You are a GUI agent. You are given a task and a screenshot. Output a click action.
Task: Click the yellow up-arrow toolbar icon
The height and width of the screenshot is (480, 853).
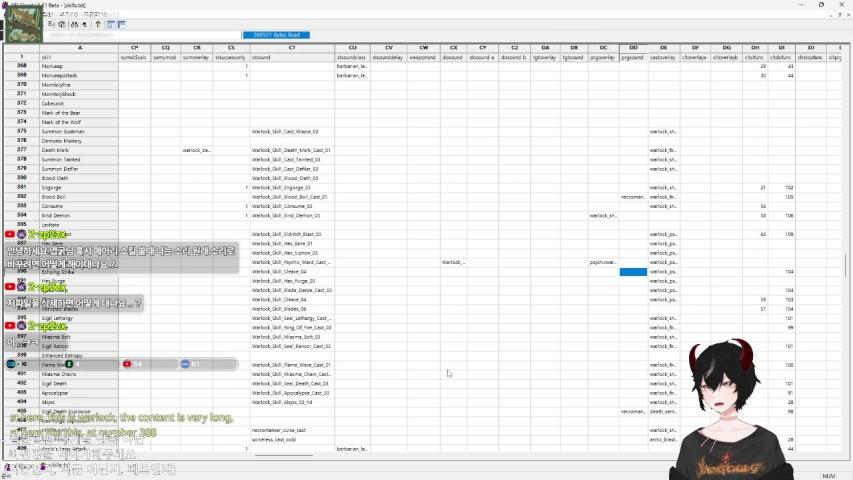(x=98, y=24)
